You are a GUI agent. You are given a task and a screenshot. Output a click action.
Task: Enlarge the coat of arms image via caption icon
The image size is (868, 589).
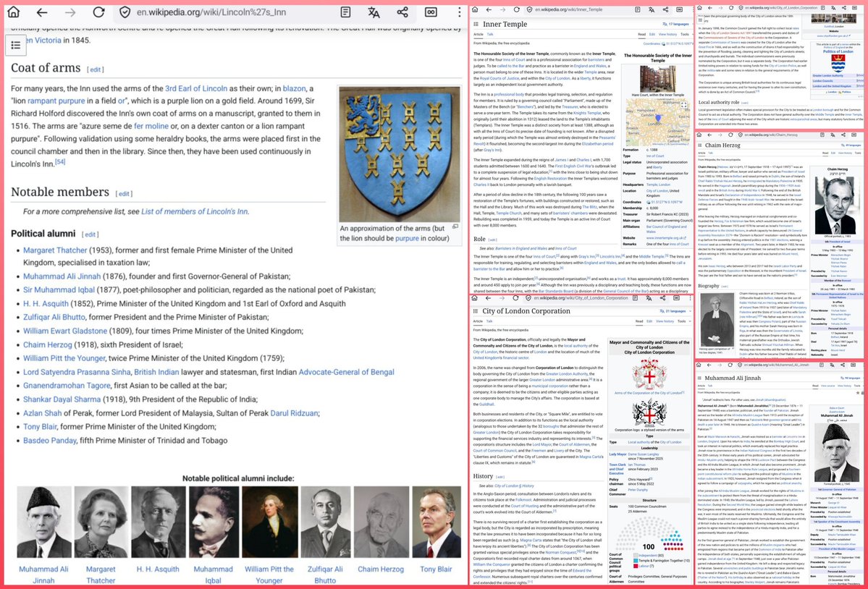coord(455,226)
